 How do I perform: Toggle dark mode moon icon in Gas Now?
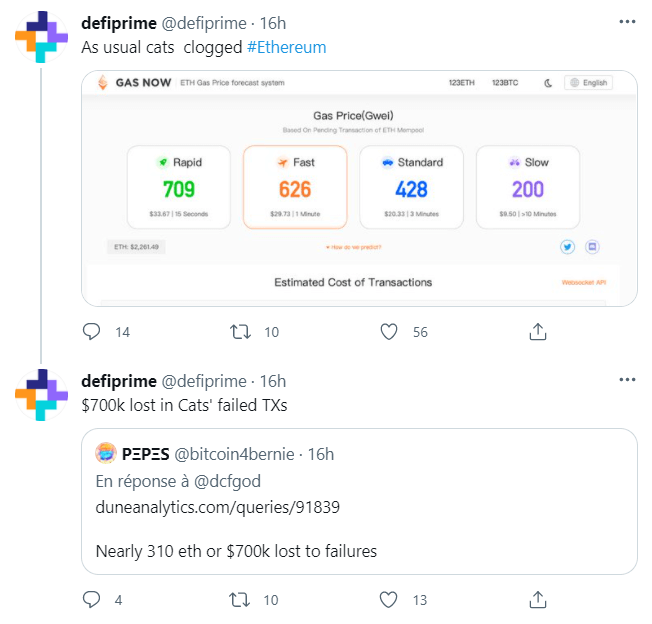[x=548, y=83]
